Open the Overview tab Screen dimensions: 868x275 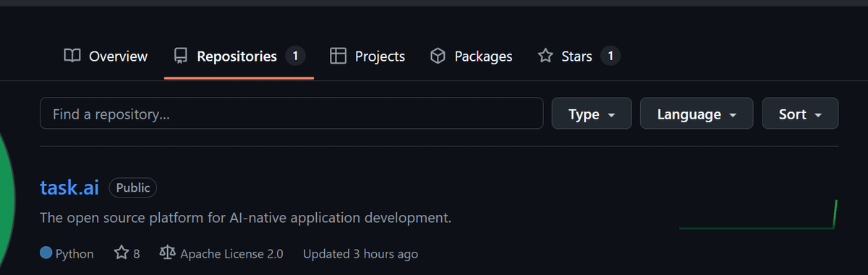(x=106, y=56)
